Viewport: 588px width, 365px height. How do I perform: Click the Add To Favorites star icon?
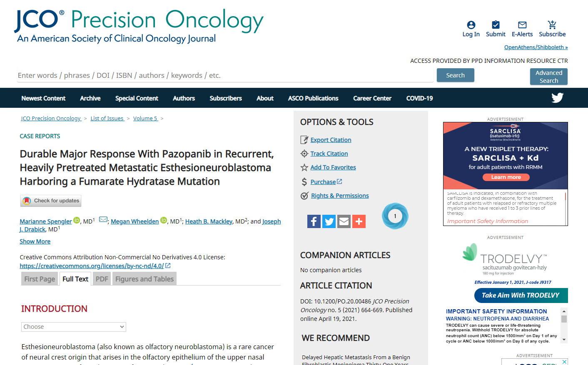pyautogui.click(x=304, y=167)
